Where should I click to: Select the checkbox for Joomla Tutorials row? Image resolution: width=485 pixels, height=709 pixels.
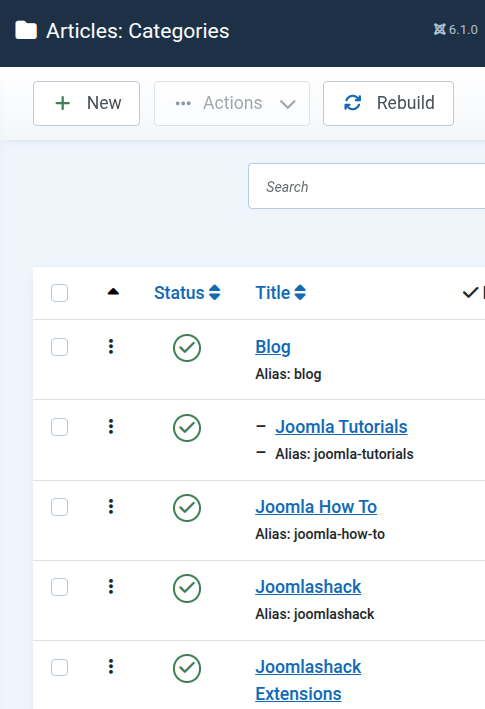tap(59, 427)
